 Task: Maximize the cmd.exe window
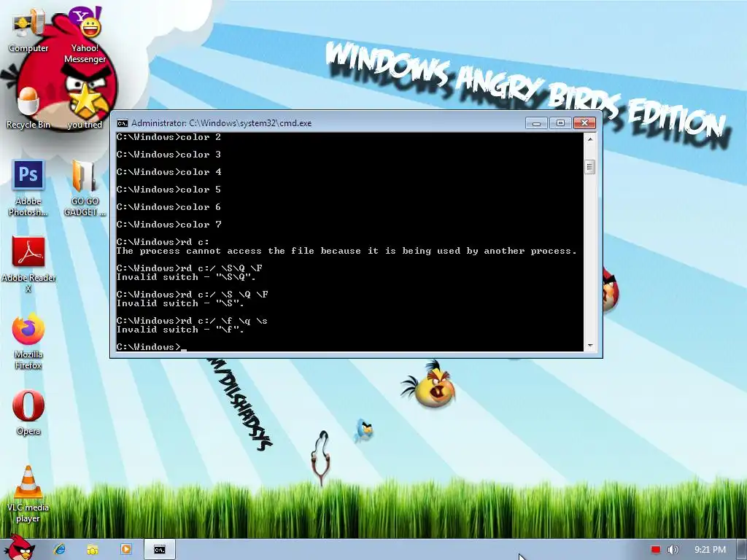point(560,123)
